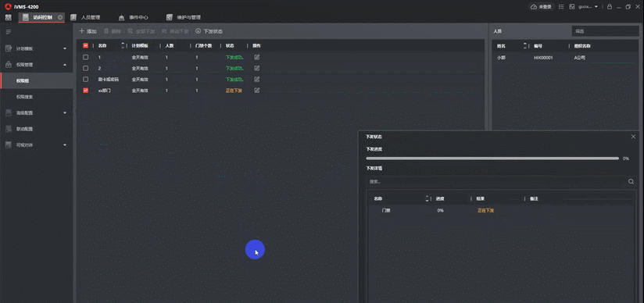Edit the xx部门 permission group
Screen dimensions: 644x303
tap(256, 91)
